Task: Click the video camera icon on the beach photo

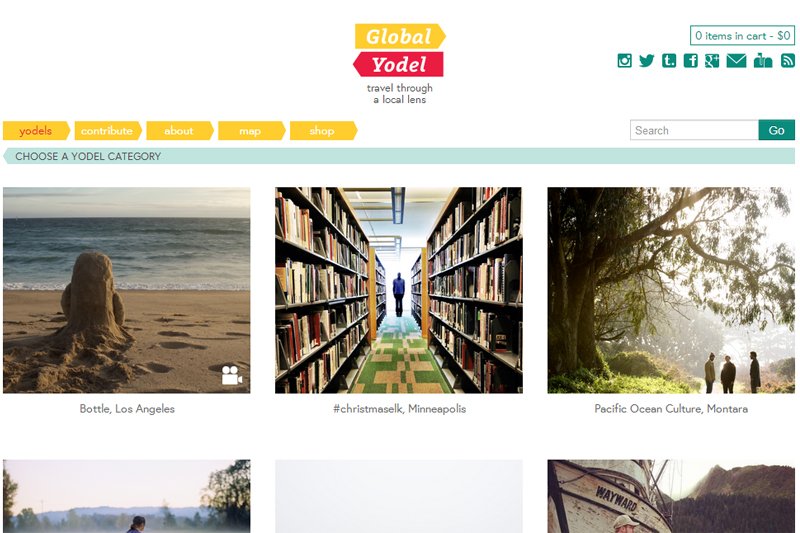Action: click(232, 375)
